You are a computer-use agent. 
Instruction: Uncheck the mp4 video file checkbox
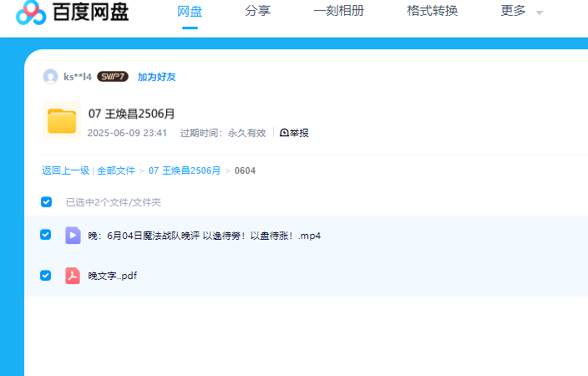click(46, 235)
